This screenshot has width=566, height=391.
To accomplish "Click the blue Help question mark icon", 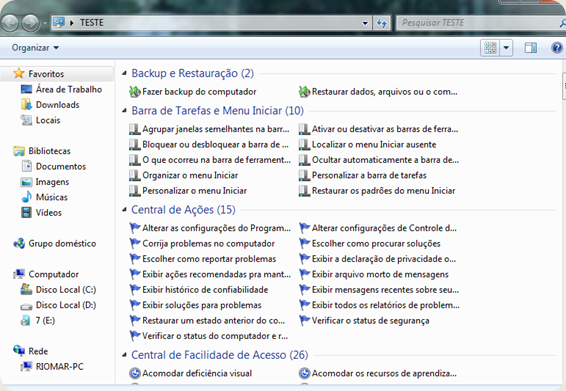I will point(557,48).
